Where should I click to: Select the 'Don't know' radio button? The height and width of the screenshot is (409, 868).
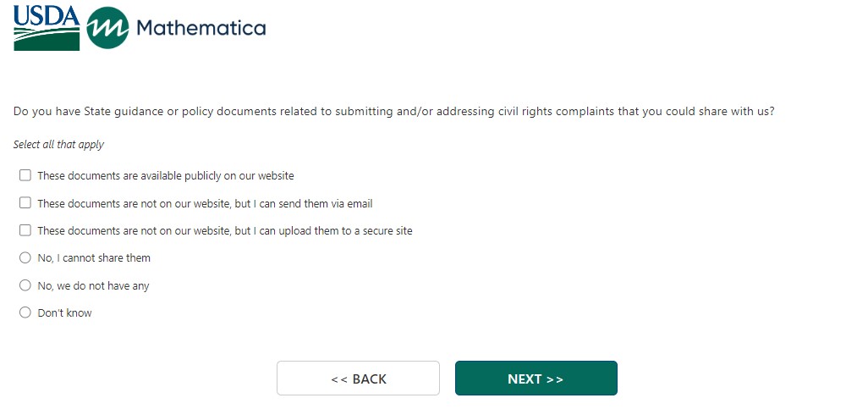(25, 312)
